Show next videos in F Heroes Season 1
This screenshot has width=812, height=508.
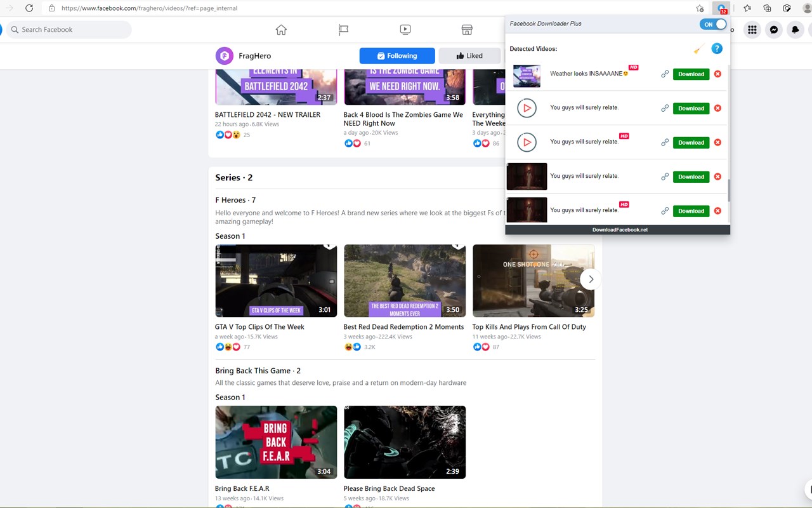(x=591, y=279)
